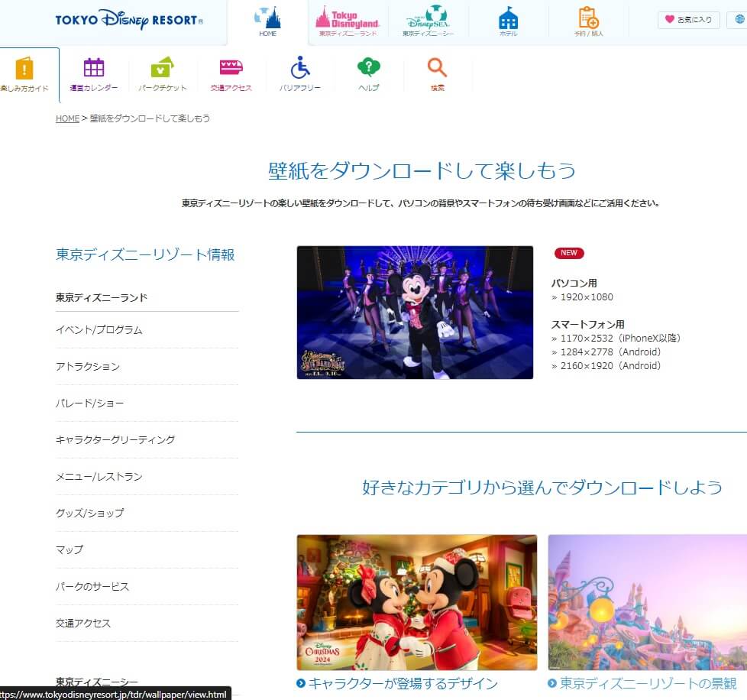
Task: Open the パークチケット ticket icon
Action: coord(163,74)
